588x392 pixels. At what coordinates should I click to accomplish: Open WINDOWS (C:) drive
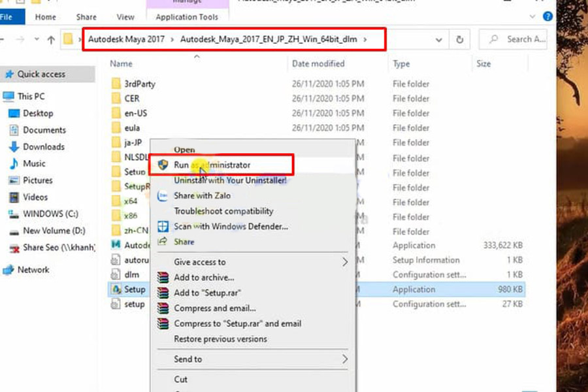[x=50, y=214]
